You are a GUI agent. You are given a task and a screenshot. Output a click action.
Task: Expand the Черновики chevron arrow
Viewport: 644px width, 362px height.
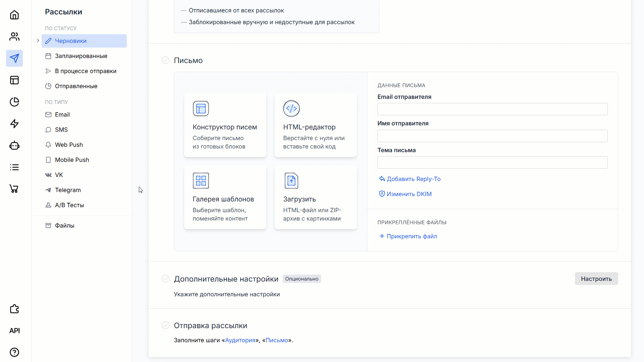click(x=38, y=41)
